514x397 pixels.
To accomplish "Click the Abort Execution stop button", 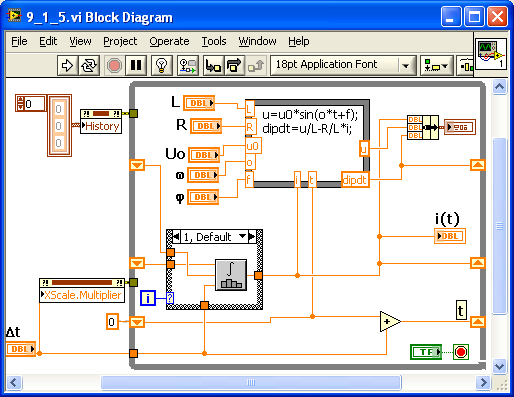I will pos(114,65).
